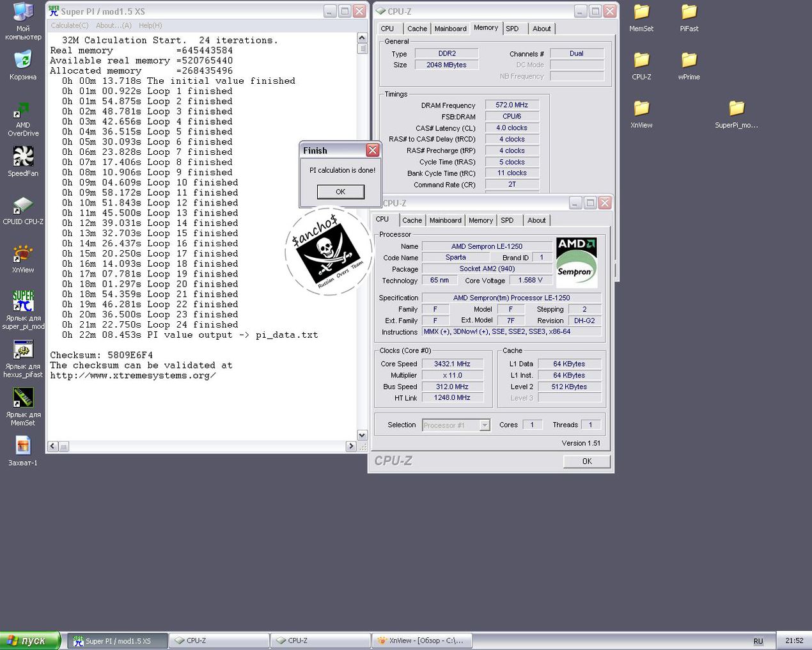Viewport: 812px width, 650px height.
Task: Click the Core Voltage 1.568 V value
Action: click(x=531, y=280)
